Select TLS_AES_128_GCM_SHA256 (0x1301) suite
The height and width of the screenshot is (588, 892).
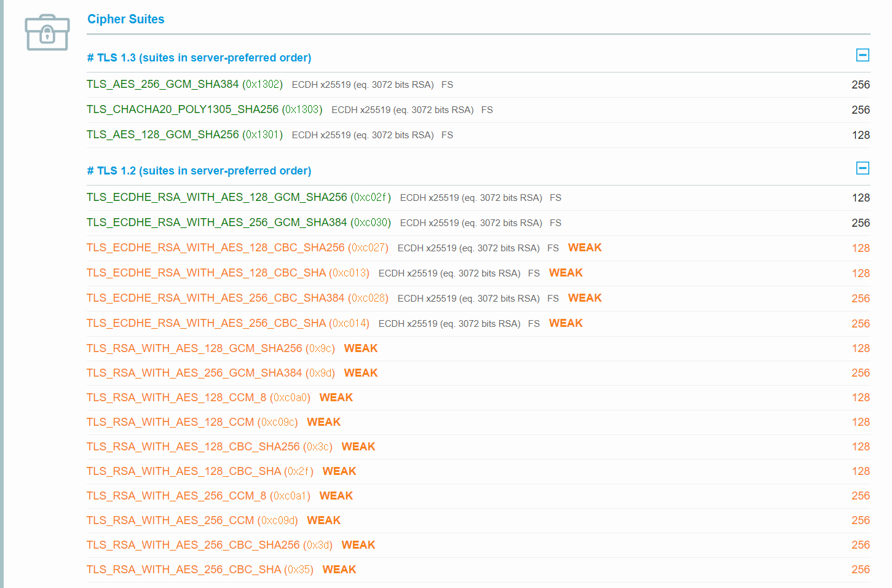click(184, 135)
